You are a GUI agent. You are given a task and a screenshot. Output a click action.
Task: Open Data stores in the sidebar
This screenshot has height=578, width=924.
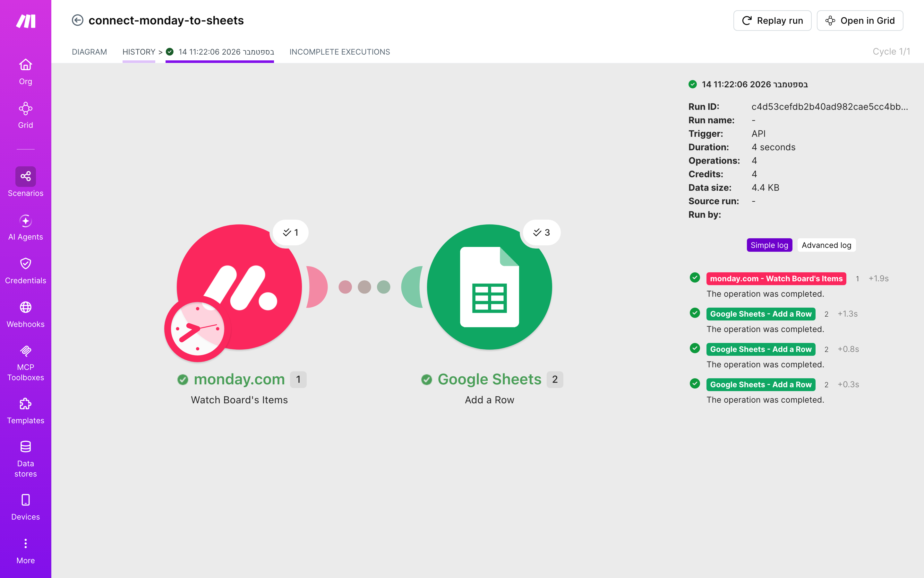click(26, 459)
